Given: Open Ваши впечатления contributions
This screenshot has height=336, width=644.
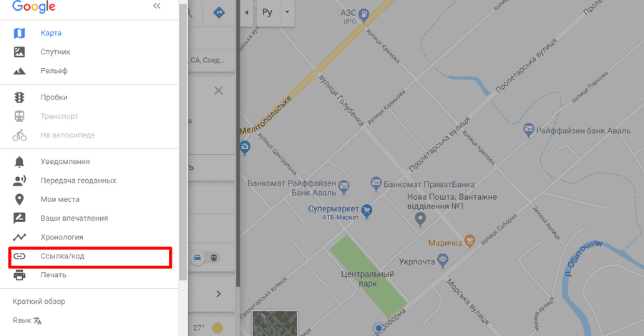Looking at the screenshot, I should click(x=89, y=219).
